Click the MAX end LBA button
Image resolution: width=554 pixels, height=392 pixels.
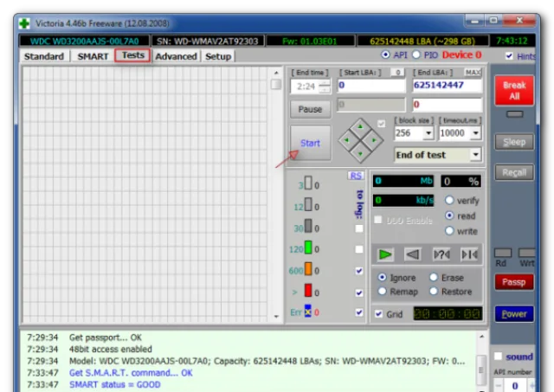point(473,73)
